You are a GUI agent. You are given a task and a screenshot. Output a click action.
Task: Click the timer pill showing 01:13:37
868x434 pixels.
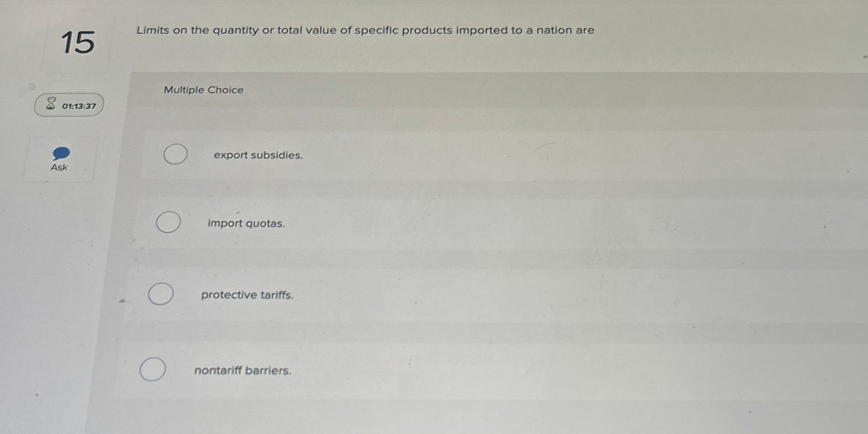point(69,105)
